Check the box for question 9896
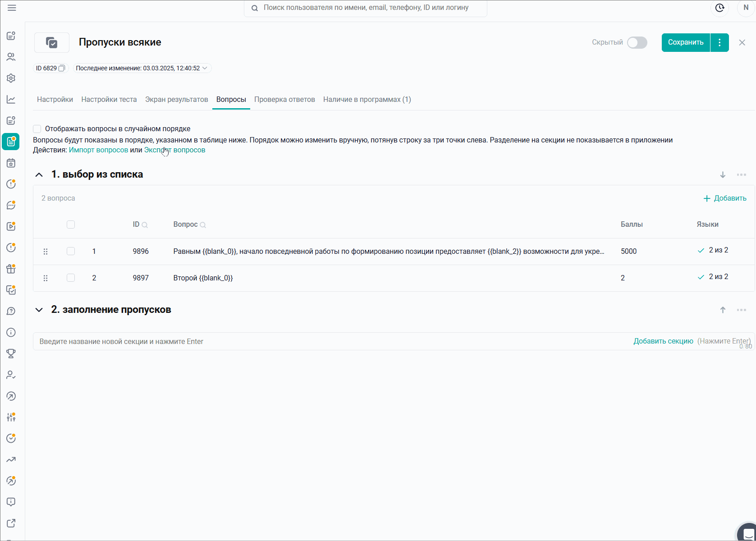The width and height of the screenshot is (756, 541). click(71, 251)
